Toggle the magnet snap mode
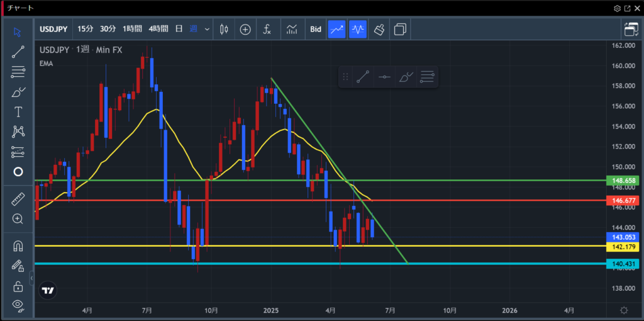The height and width of the screenshot is (321, 644). pyautogui.click(x=18, y=245)
